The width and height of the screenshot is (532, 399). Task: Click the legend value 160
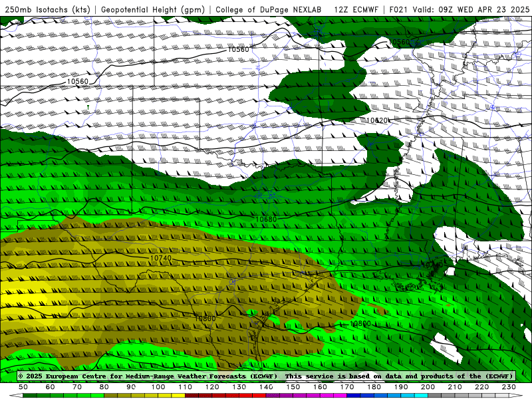(x=320, y=387)
